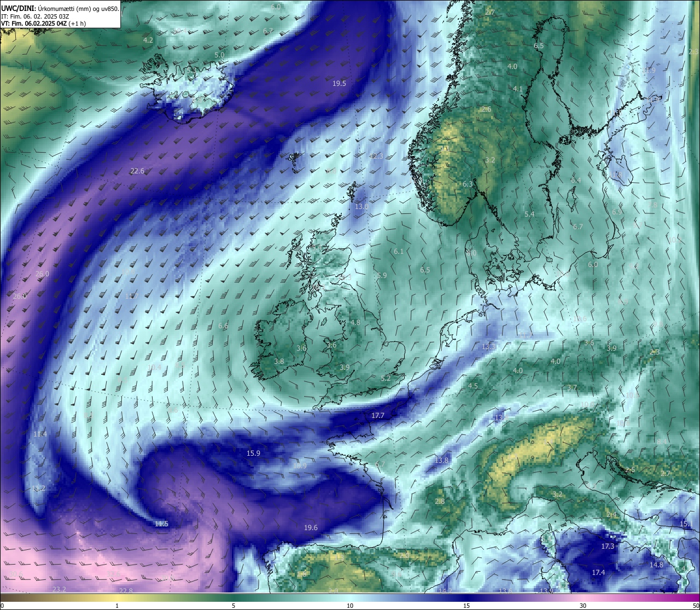Click the 14.8 value over southern Italy
This screenshot has width=700, height=610.
click(x=656, y=565)
